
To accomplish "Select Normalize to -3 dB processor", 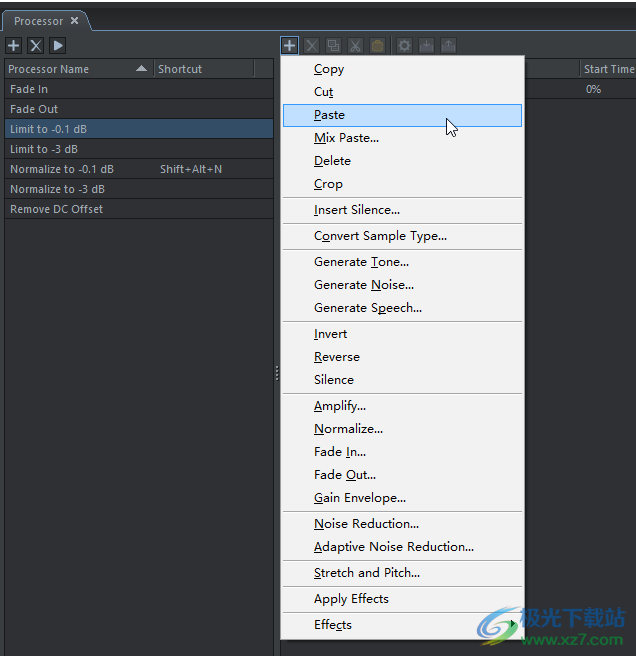I will (x=139, y=189).
